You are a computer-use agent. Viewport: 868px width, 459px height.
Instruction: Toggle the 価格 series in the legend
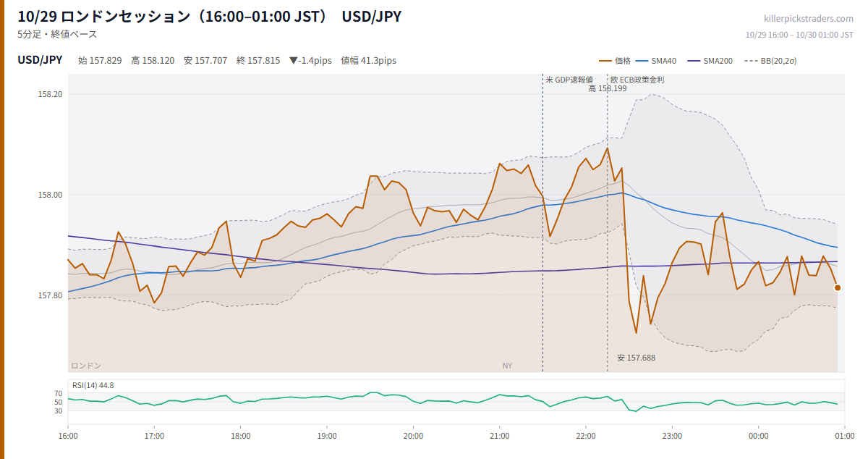click(615, 61)
